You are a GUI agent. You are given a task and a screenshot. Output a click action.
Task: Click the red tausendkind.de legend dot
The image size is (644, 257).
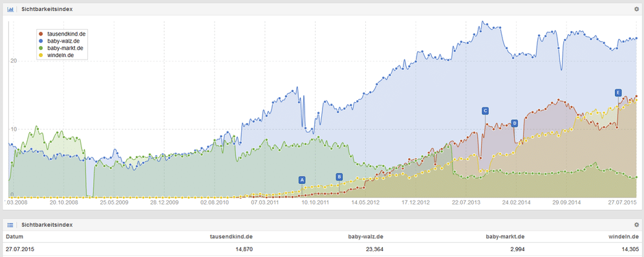41,34
